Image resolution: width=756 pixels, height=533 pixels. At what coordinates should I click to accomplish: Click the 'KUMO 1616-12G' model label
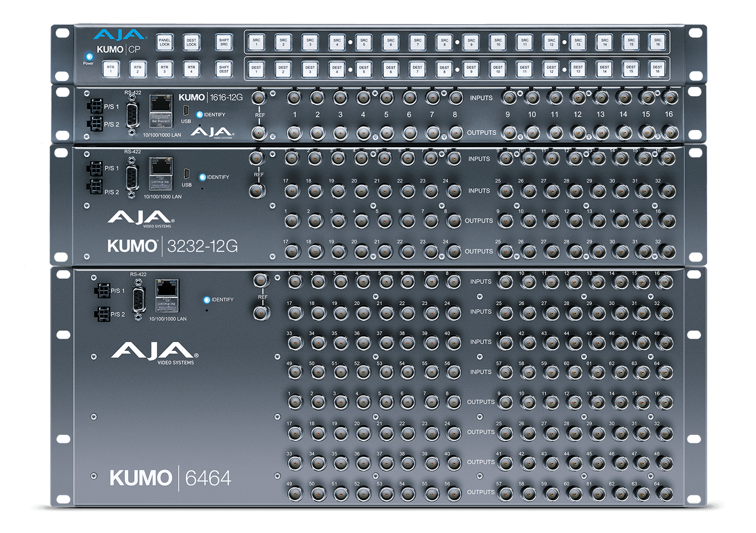point(211,98)
